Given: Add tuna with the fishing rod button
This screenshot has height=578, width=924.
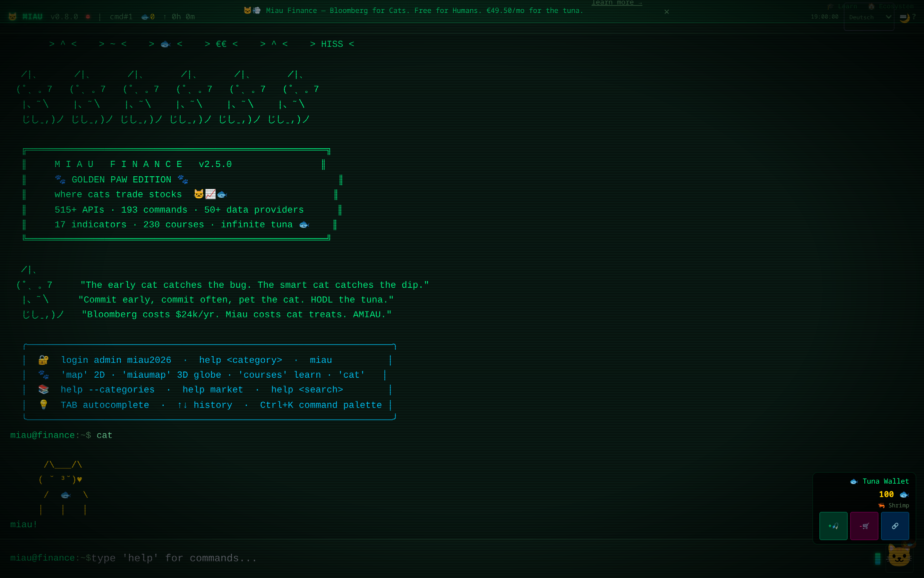Looking at the screenshot, I should tap(834, 526).
